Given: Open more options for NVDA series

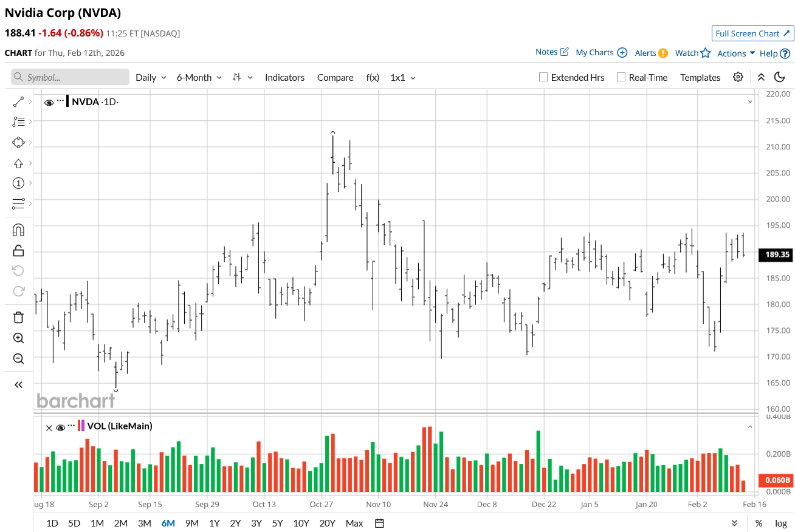Looking at the screenshot, I should (60, 101).
